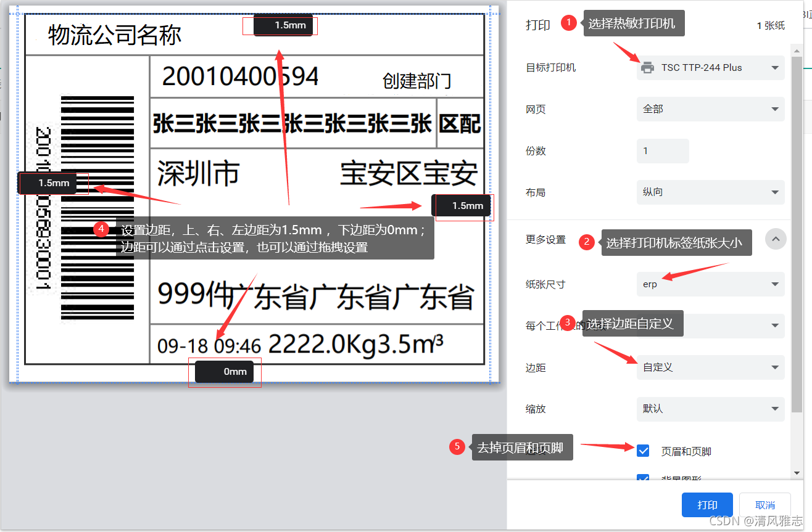Click the left margin 1.5mm field

click(x=48, y=183)
